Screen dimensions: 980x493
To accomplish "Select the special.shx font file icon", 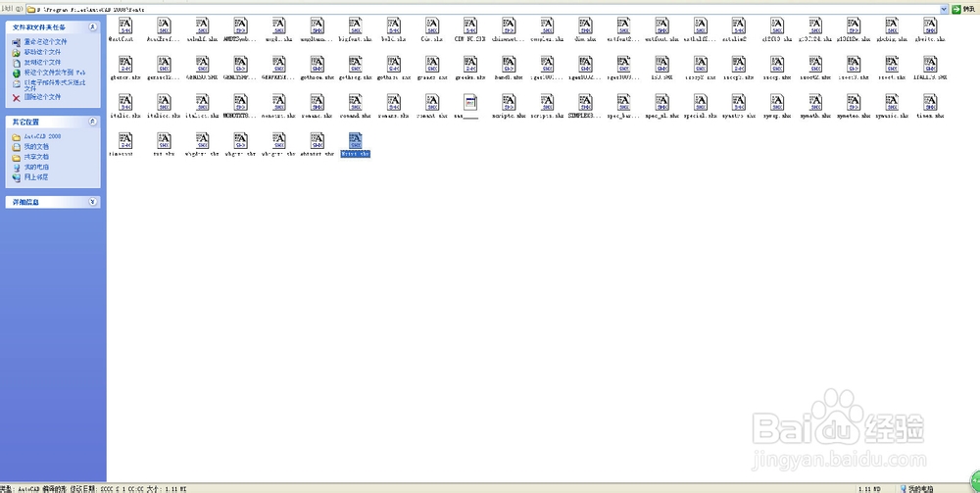I will [x=700, y=103].
